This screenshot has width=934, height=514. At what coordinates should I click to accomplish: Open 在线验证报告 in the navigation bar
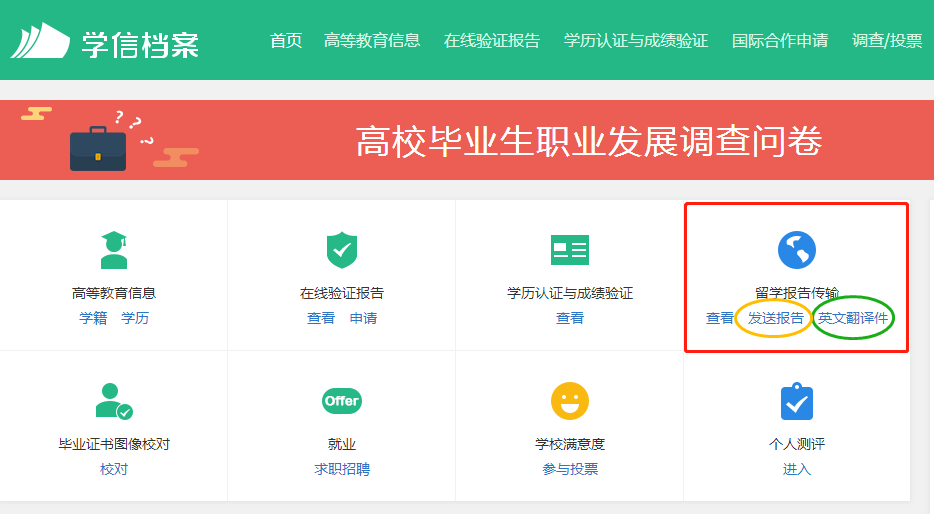[x=492, y=41]
